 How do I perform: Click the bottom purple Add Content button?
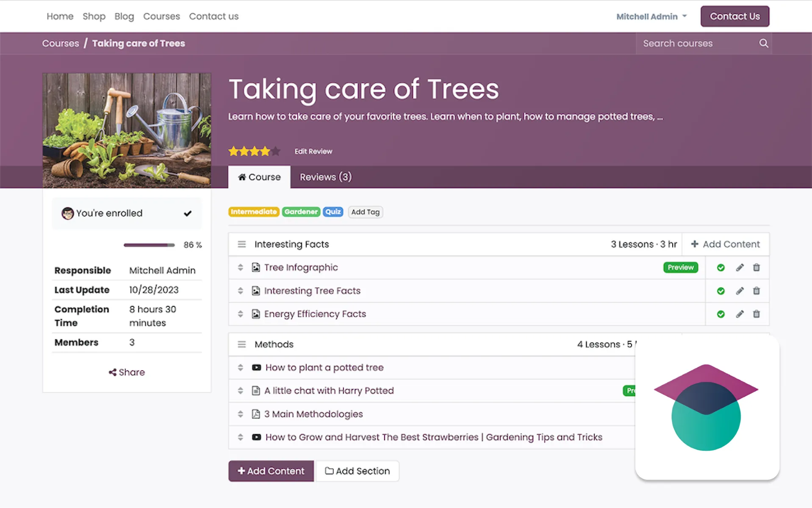coord(271,471)
